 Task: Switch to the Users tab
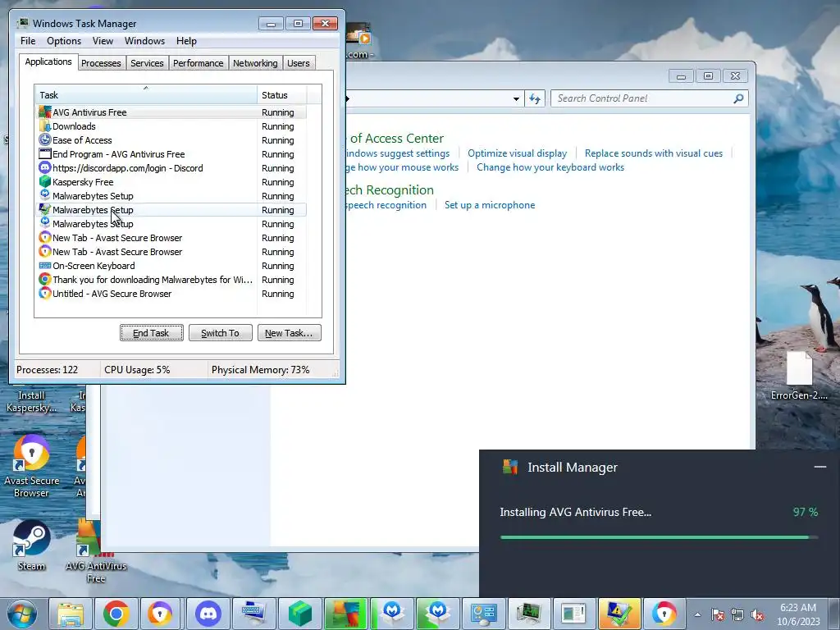(298, 63)
